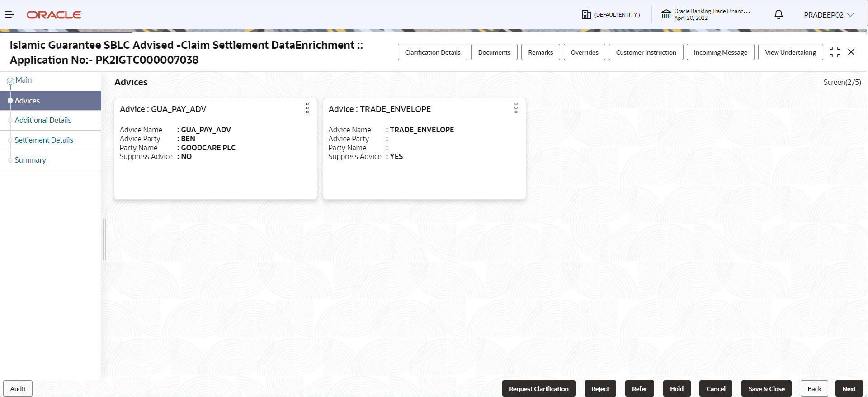Click the DEFAULTENTITY building icon
This screenshot has height=397, width=868.
click(586, 15)
